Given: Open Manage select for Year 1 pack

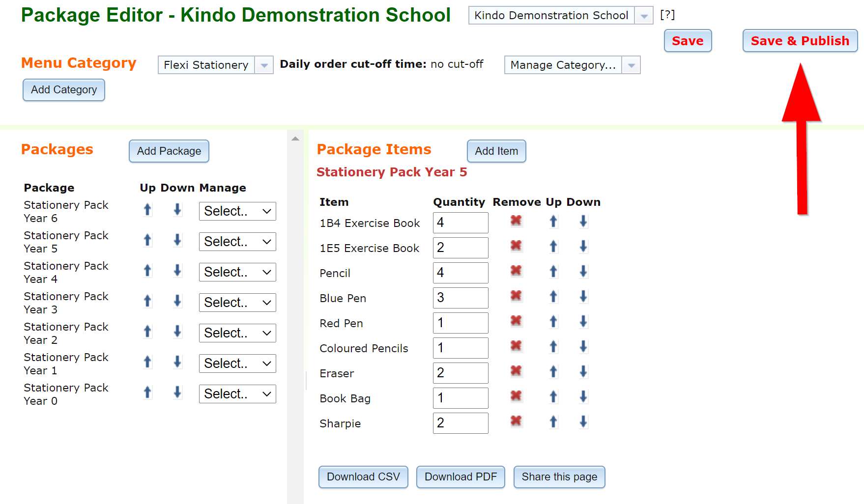Looking at the screenshot, I should point(237,364).
